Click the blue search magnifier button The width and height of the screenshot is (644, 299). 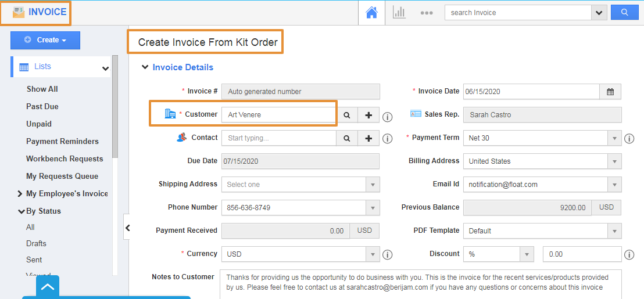pyautogui.click(x=625, y=12)
